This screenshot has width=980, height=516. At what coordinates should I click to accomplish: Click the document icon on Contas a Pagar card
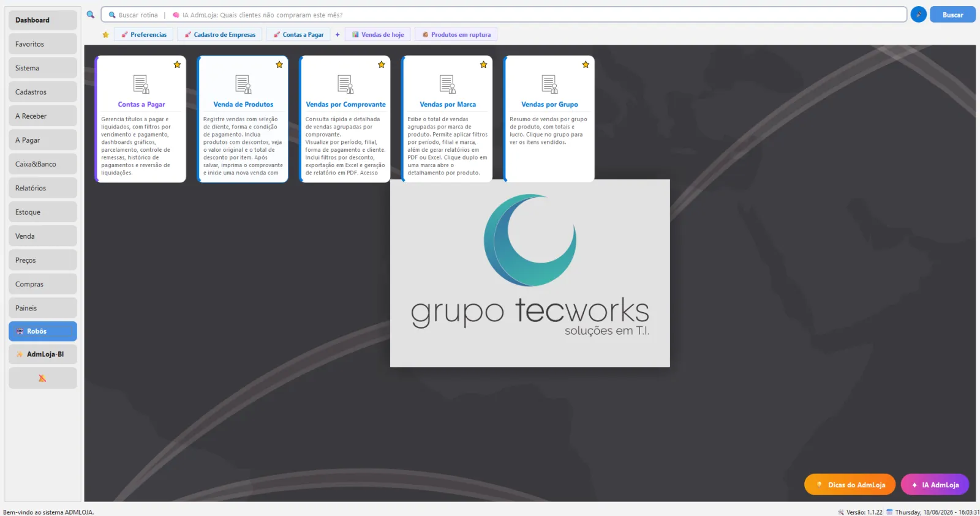click(141, 84)
